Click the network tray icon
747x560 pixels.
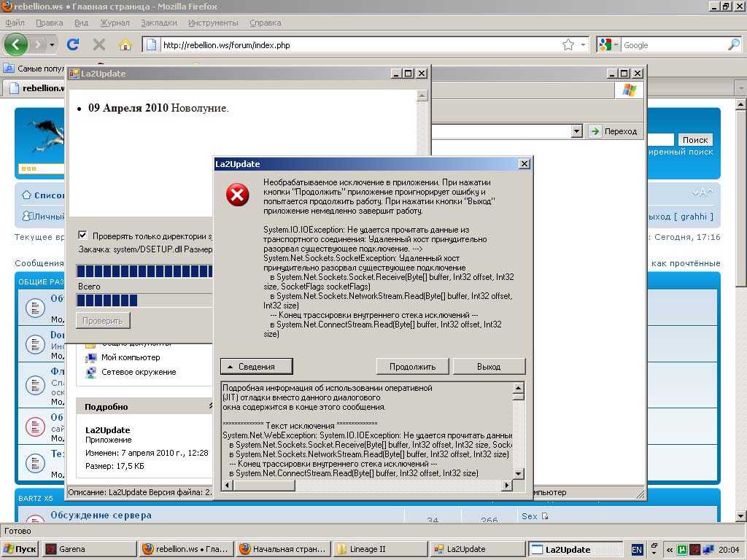tap(708, 550)
